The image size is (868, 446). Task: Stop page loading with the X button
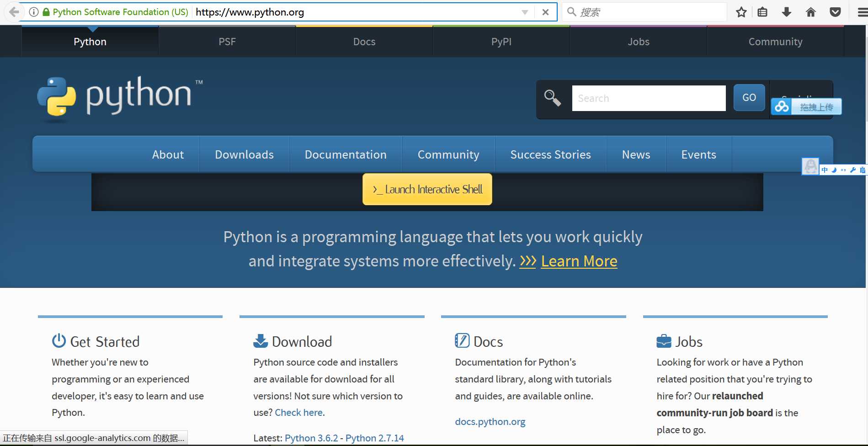545,12
